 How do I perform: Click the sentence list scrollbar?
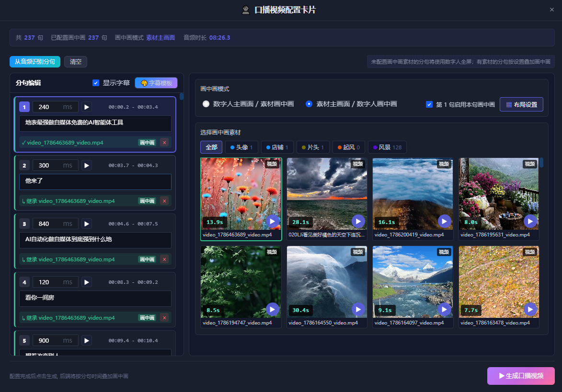point(182,96)
